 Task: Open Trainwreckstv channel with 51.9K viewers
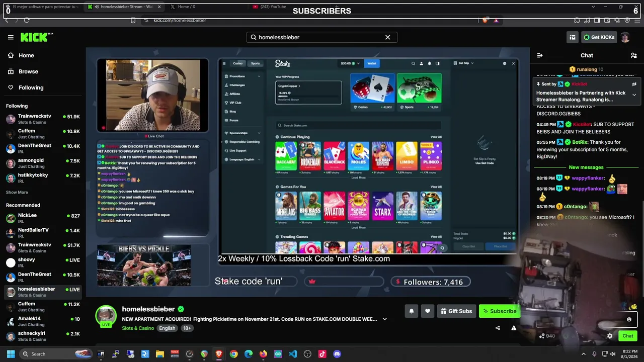coord(43,119)
